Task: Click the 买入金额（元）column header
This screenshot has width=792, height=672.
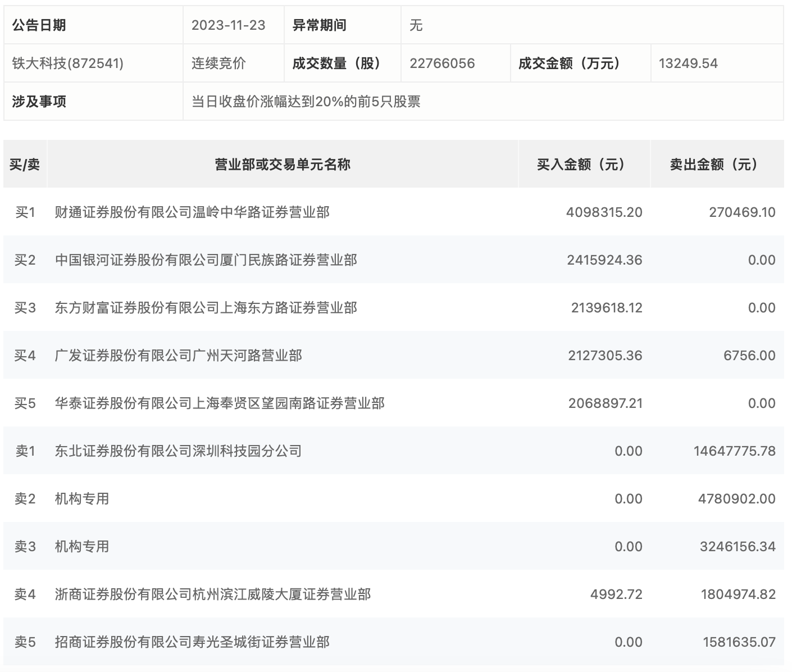Action: (x=584, y=164)
